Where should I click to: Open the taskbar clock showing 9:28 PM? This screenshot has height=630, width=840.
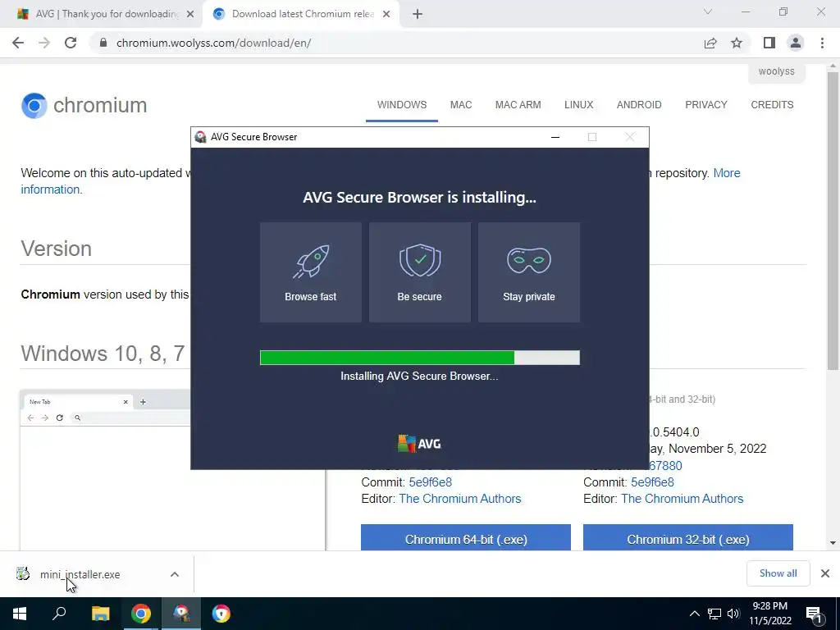(770, 614)
